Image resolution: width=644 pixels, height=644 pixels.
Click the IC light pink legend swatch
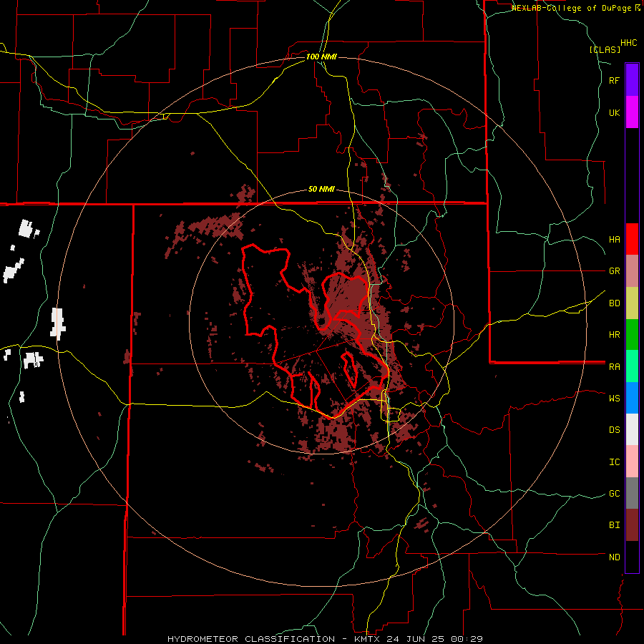point(632,462)
